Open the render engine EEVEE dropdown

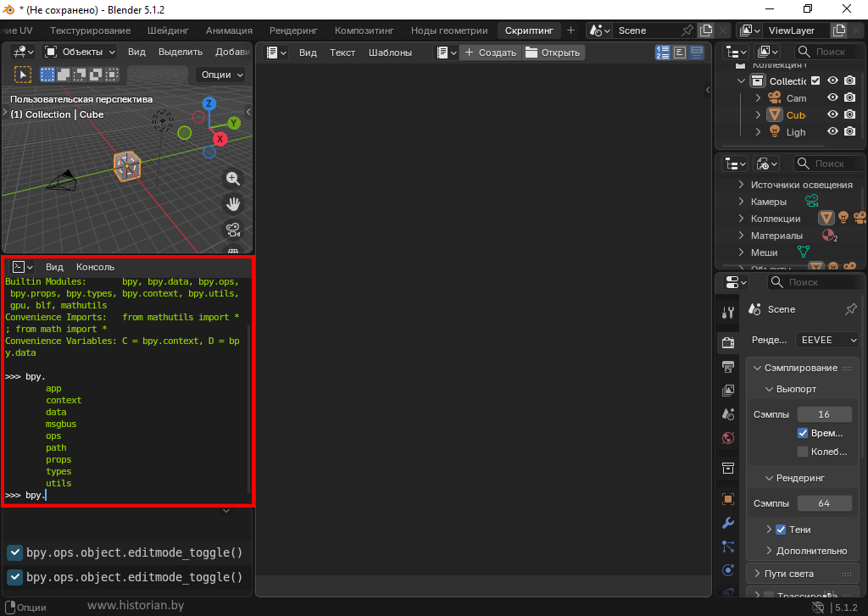(827, 340)
